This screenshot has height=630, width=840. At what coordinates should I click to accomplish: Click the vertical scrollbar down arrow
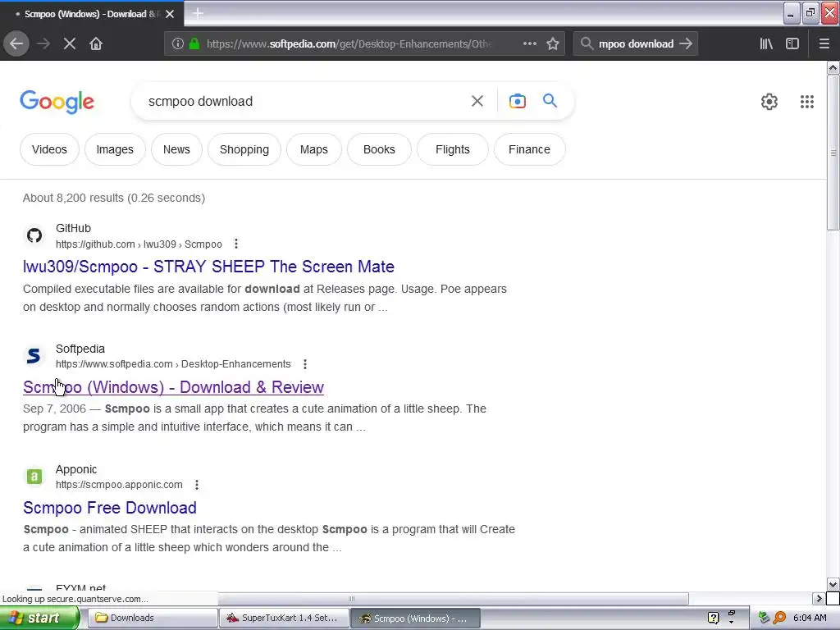coord(833,585)
